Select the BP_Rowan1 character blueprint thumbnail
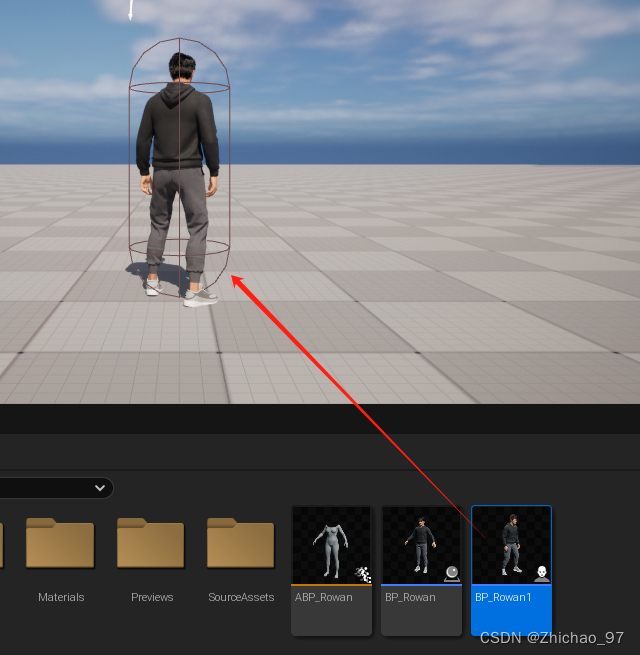 pos(511,545)
